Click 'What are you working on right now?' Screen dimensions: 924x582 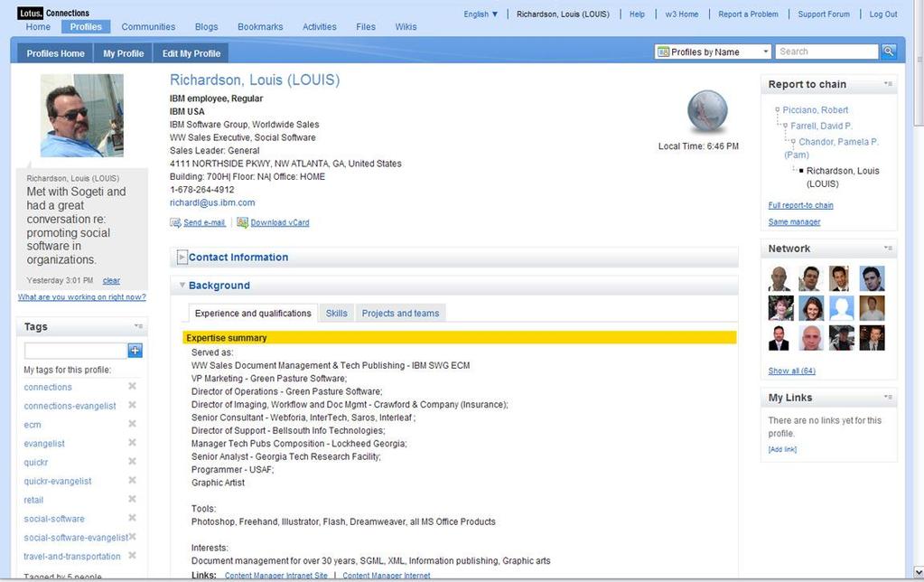(x=82, y=297)
